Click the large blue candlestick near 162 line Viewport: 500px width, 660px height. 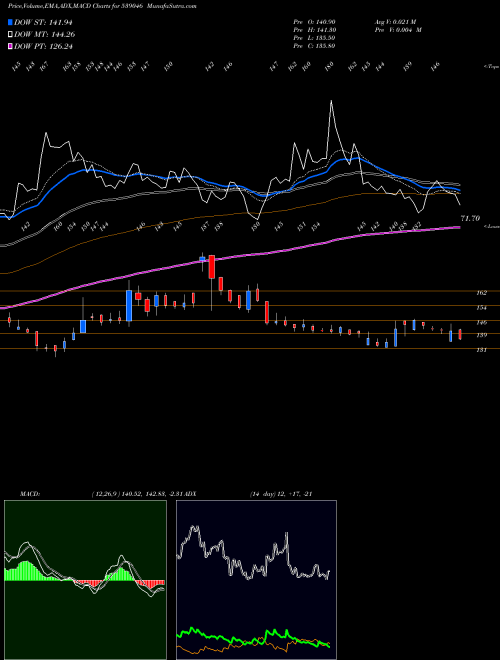(129, 306)
